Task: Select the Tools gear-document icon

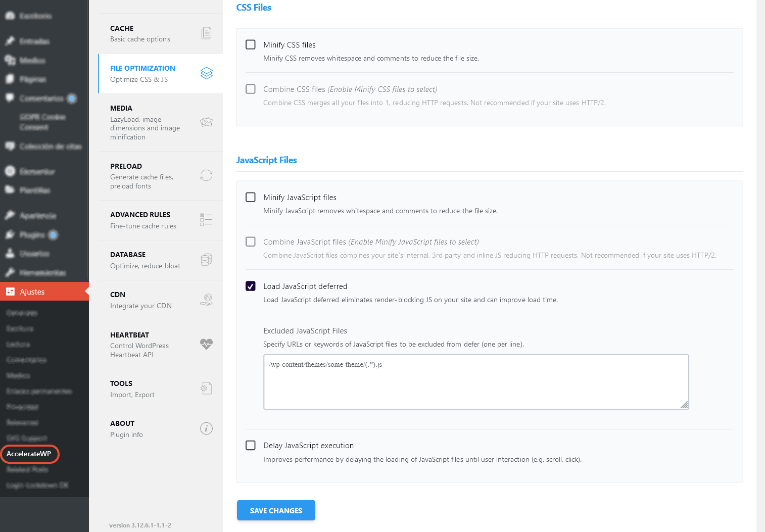Action: (206, 388)
